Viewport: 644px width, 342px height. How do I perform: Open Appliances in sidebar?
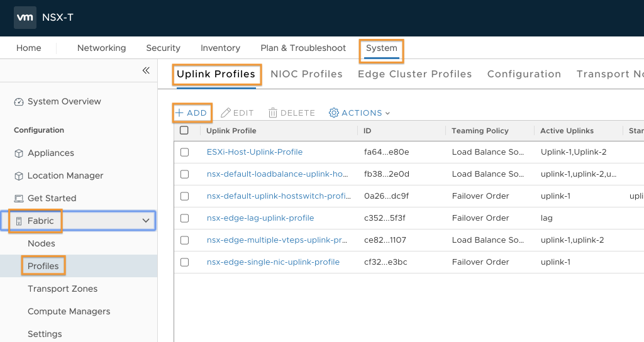[x=51, y=153]
